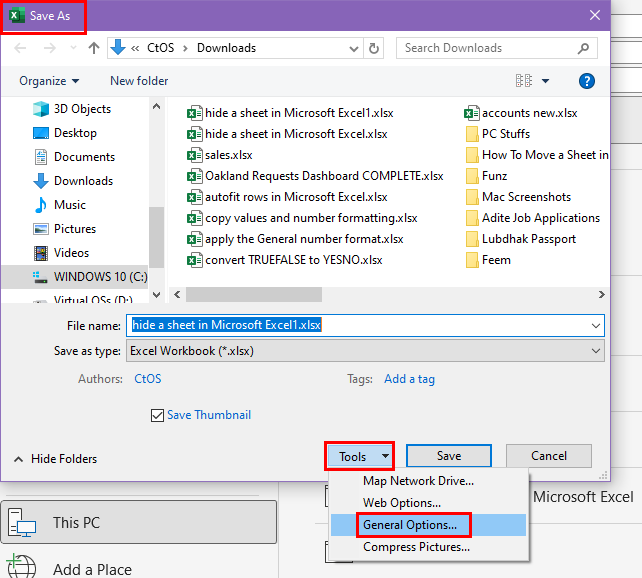Screen dimensions: 642x578
Task: Click navigation pane scroll down arrow
Action: tap(156, 294)
